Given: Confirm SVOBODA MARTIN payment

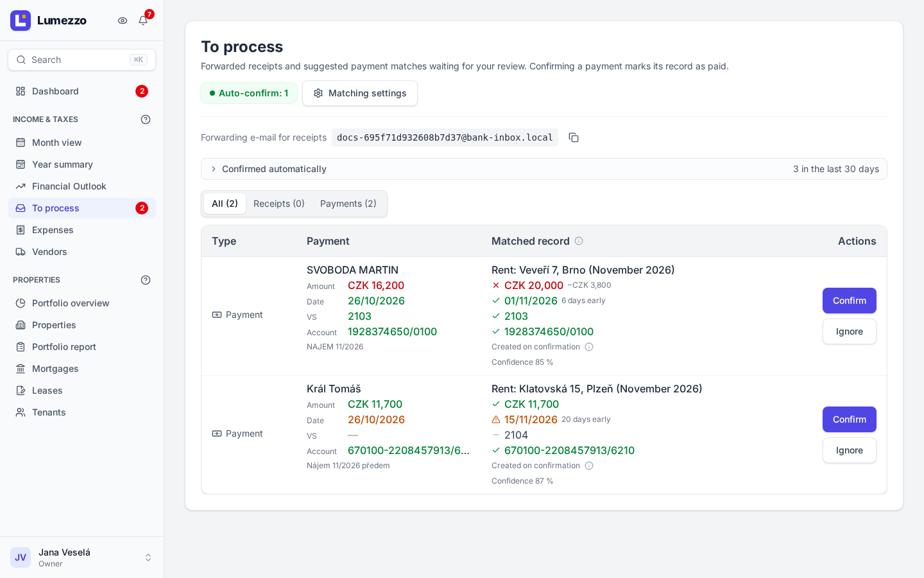Looking at the screenshot, I should [850, 301].
